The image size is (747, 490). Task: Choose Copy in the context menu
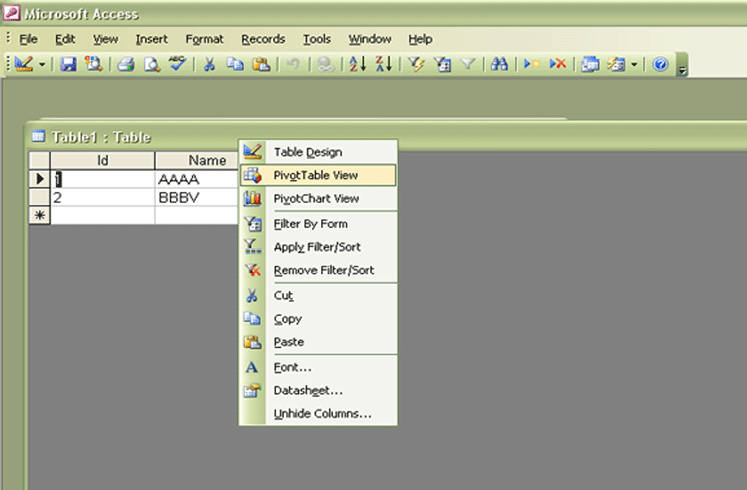pyautogui.click(x=318, y=319)
